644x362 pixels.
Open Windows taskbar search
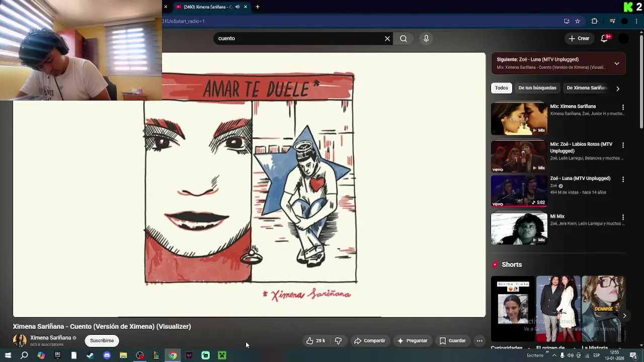click(x=24, y=355)
